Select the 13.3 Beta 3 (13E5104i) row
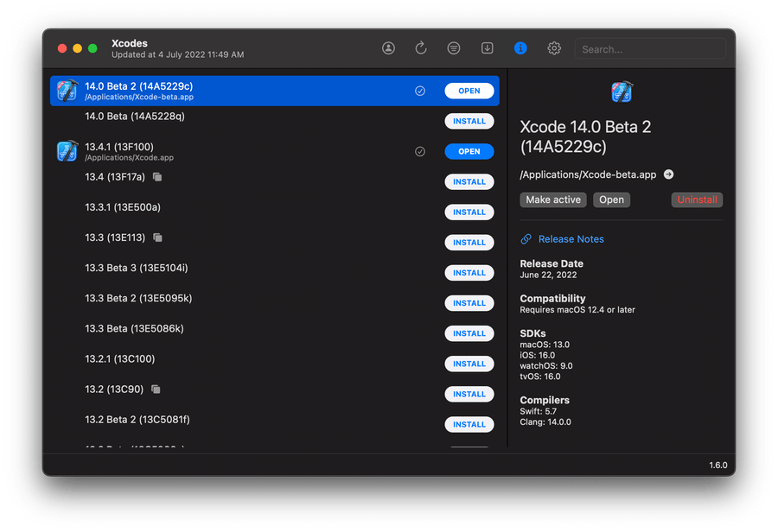This screenshot has width=778, height=532. point(274,273)
